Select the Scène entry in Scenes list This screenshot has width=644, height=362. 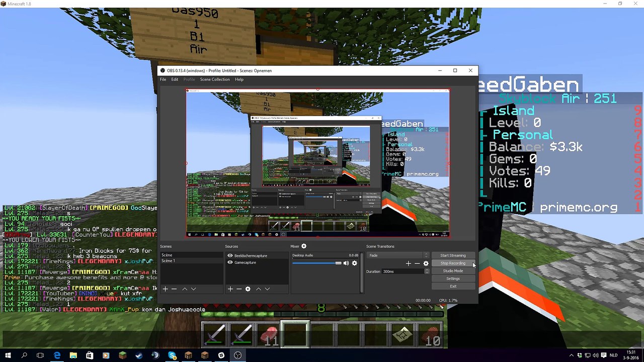point(191,255)
